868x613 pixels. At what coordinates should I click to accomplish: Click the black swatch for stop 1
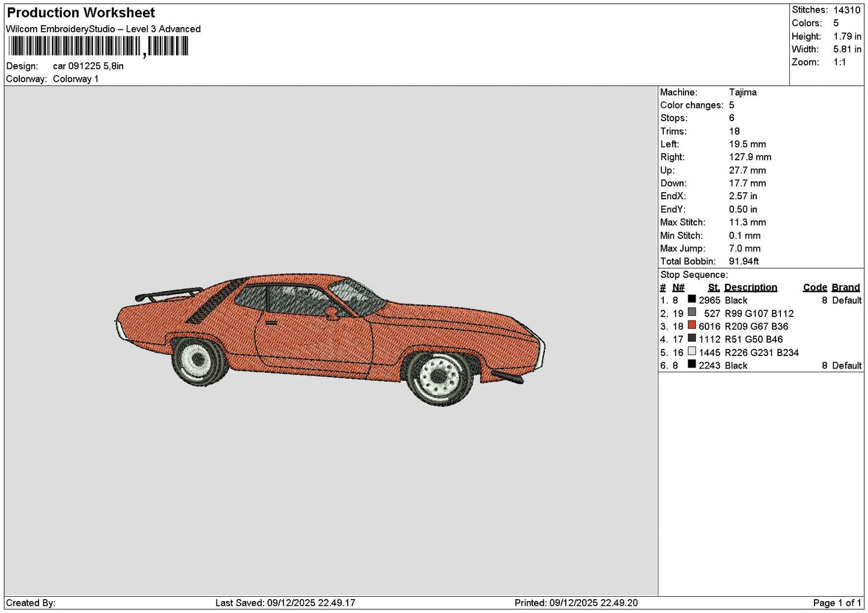692,299
